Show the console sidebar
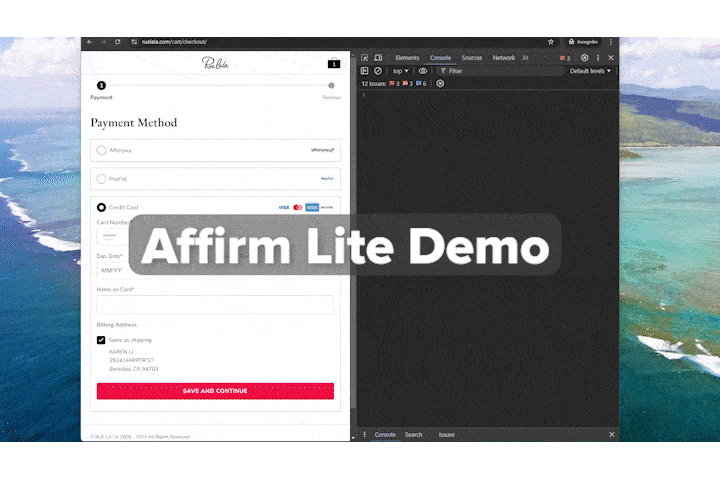 (365, 71)
